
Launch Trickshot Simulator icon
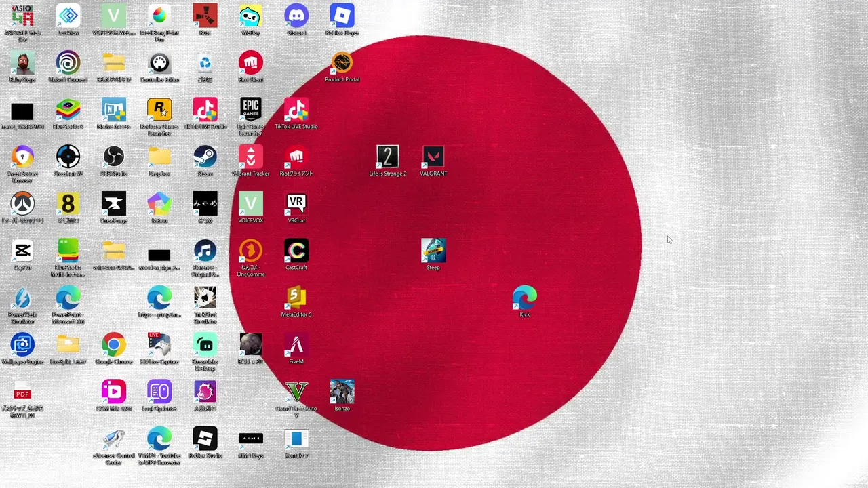(x=205, y=298)
